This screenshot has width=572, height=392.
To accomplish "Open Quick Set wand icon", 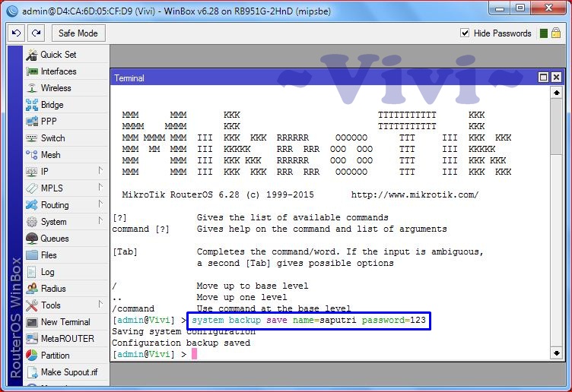I will click(32, 55).
